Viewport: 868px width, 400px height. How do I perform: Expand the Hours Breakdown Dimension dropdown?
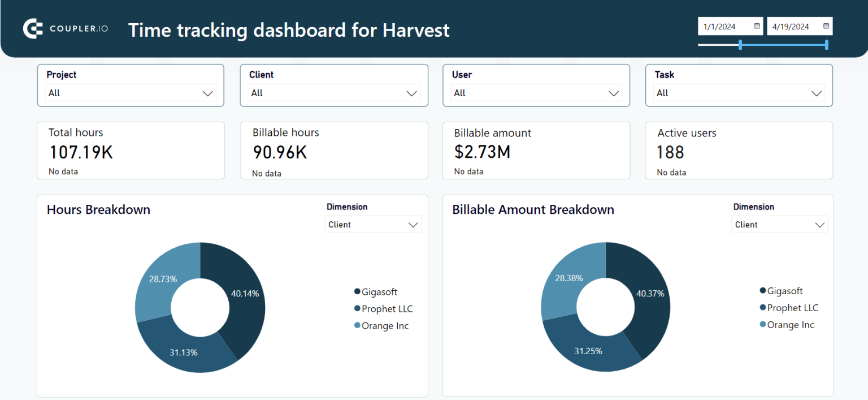(373, 225)
